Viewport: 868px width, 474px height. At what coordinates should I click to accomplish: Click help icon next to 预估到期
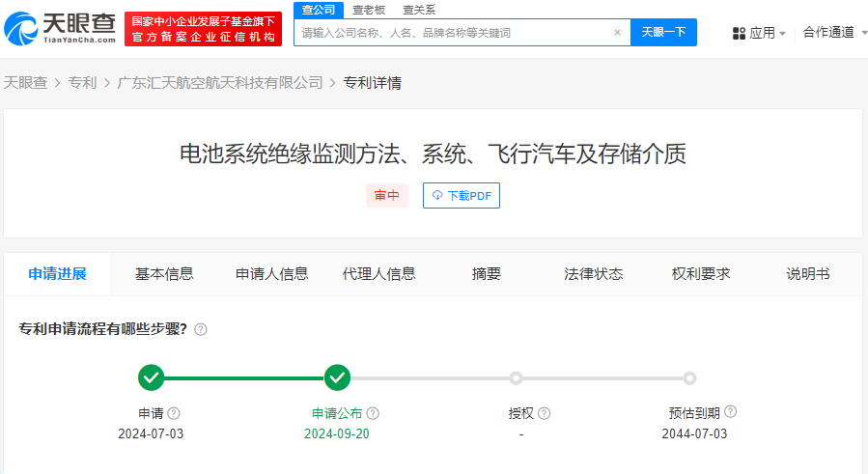pyautogui.click(x=730, y=412)
